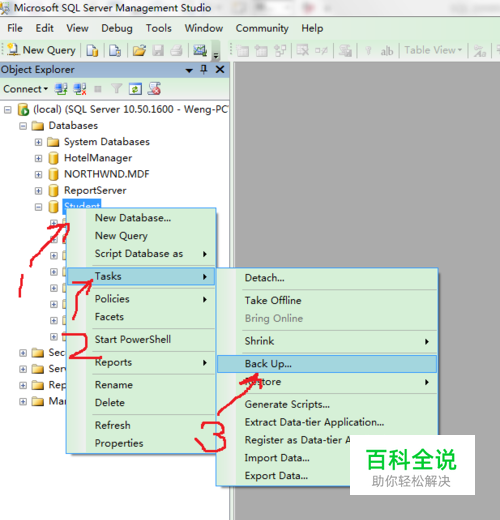Open the Edit menu
This screenshot has height=520, width=500.
click(x=45, y=28)
